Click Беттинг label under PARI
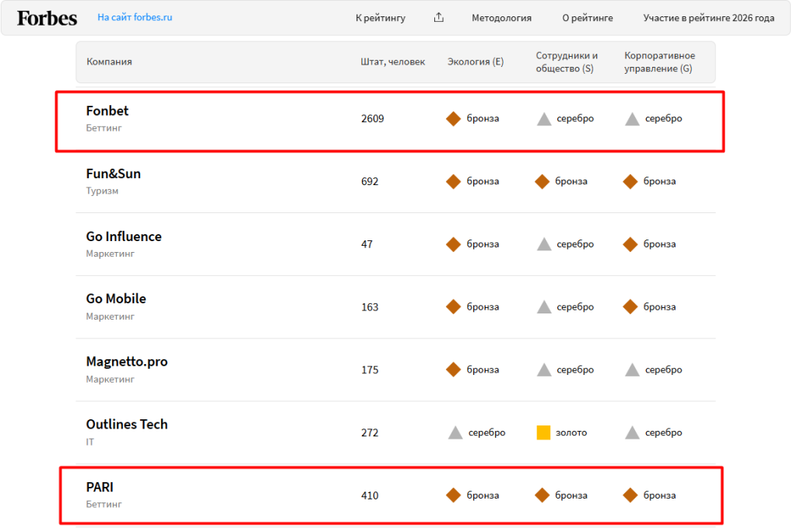Image resolution: width=797 pixels, height=532 pixels. (104, 505)
